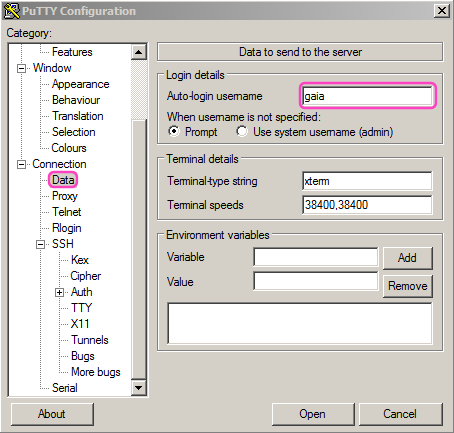
Task: Click the category list scroll-down arrow
Action: tap(139, 388)
